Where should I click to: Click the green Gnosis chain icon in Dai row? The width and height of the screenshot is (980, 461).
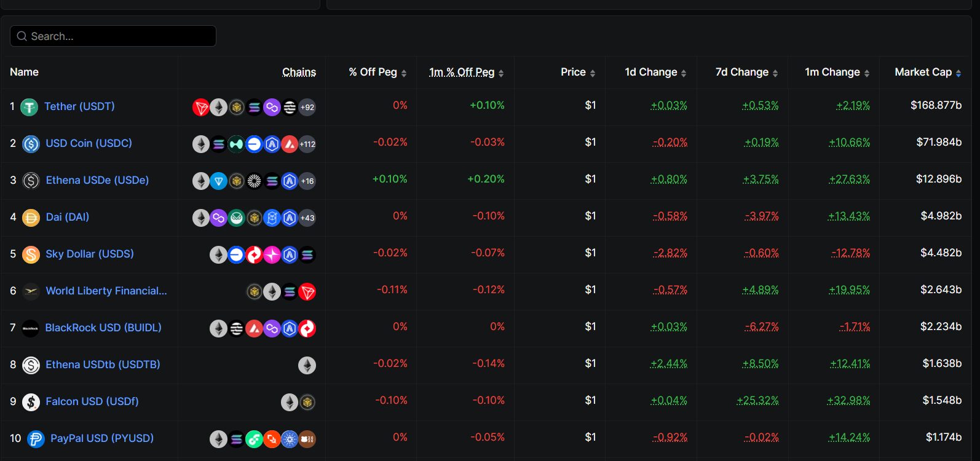237,218
